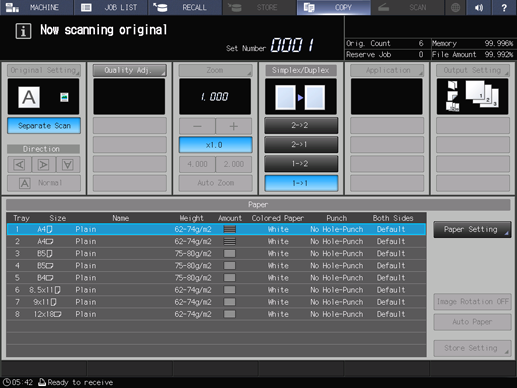The height and width of the screenshot is (388, 517).
Task: Click the speaker volume icon
Action: (479, 7)
